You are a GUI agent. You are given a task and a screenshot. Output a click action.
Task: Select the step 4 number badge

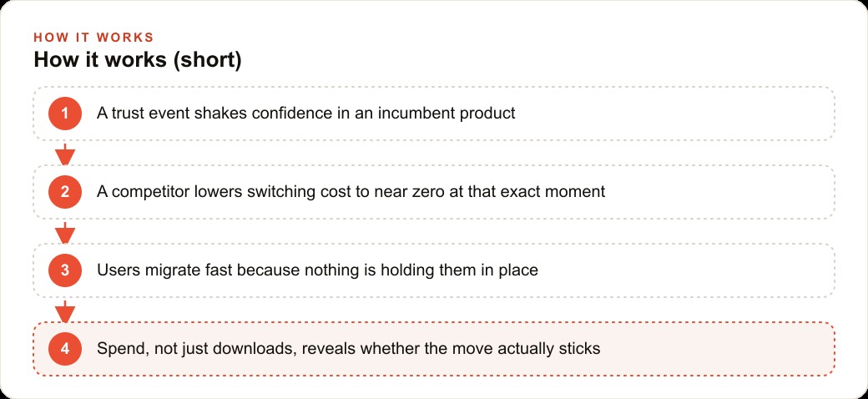click(65, 349)
